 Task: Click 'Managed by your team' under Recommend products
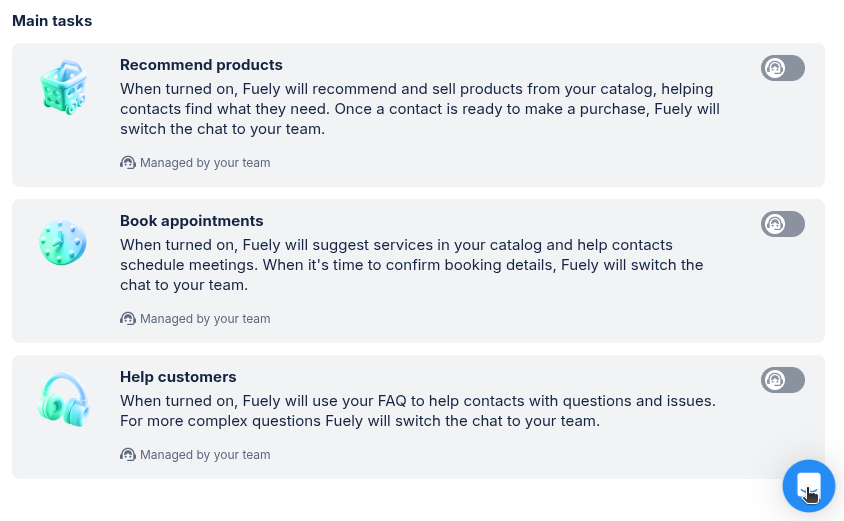coord(205,163)
